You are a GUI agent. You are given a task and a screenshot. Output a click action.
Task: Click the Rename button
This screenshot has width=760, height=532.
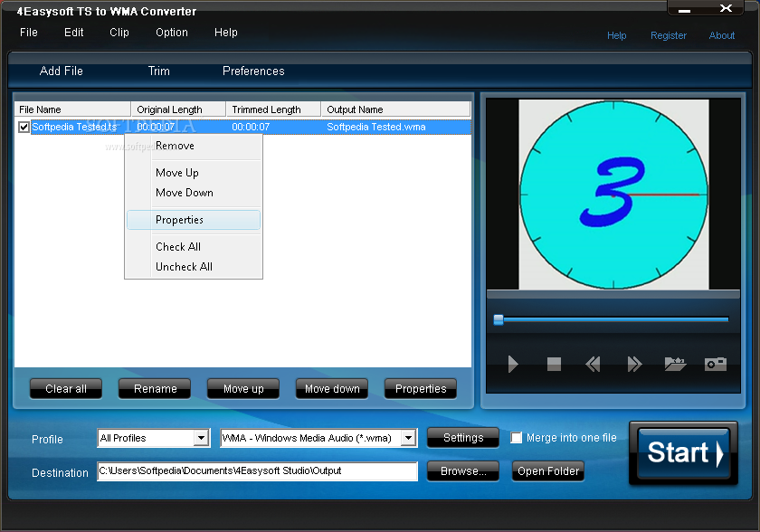click(155, 389)
